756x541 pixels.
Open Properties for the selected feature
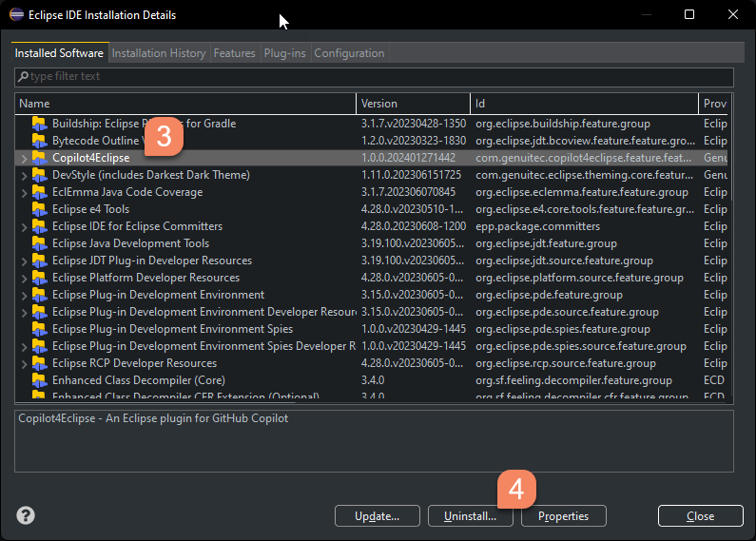pyautogui.click(x=564, y=516)
